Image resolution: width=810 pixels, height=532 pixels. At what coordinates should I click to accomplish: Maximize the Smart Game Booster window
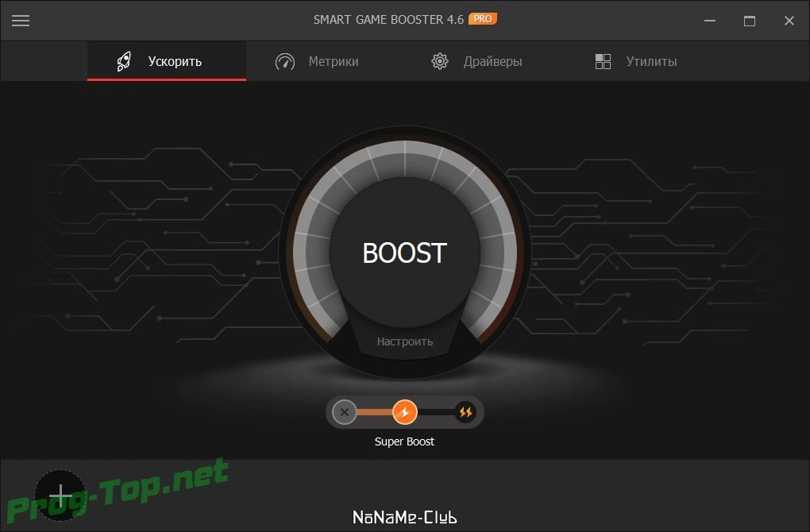[750, 21]
